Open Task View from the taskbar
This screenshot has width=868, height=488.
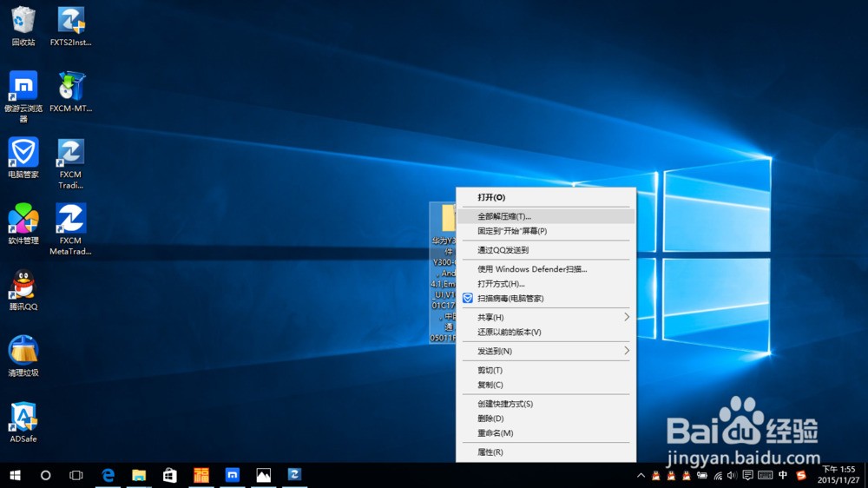click(76, 475)
